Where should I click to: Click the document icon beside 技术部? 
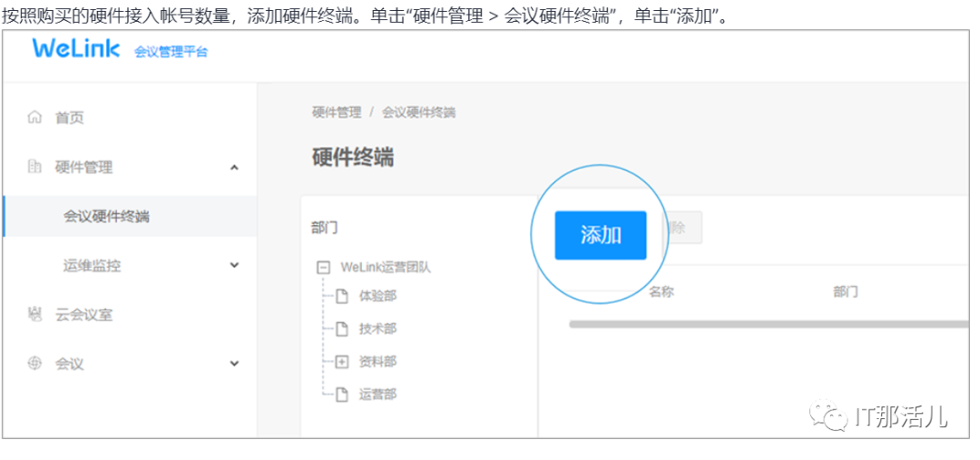(341, 328)
